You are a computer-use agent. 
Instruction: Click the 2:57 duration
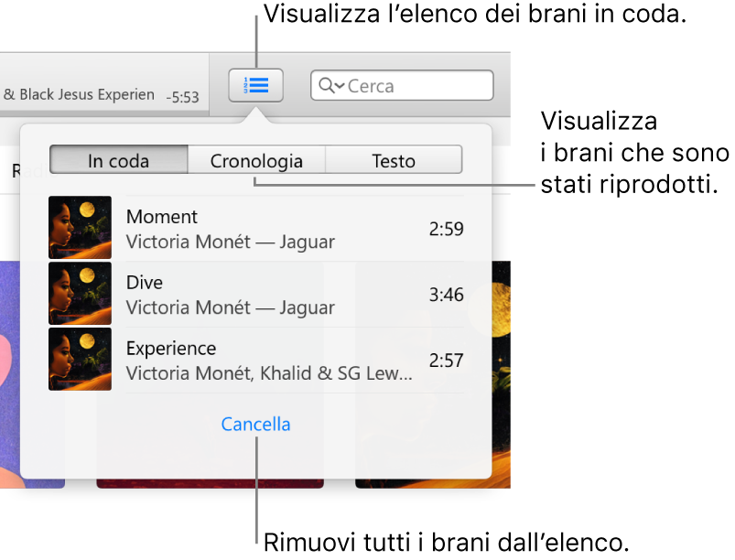pyautogui.click(x=447, y=361)
